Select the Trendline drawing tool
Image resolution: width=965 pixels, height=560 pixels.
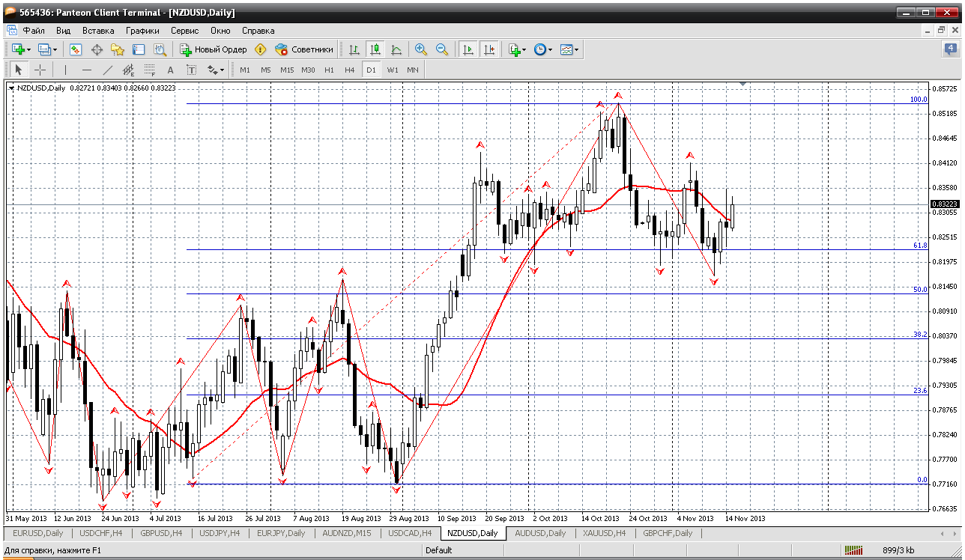[108, 70]
